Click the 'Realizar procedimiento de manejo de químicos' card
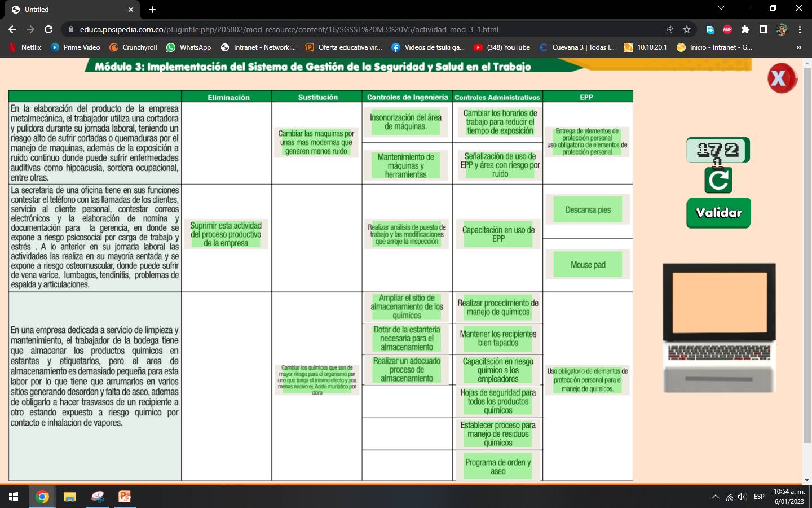This screenshot has width=812, height=508. (498, 308)
